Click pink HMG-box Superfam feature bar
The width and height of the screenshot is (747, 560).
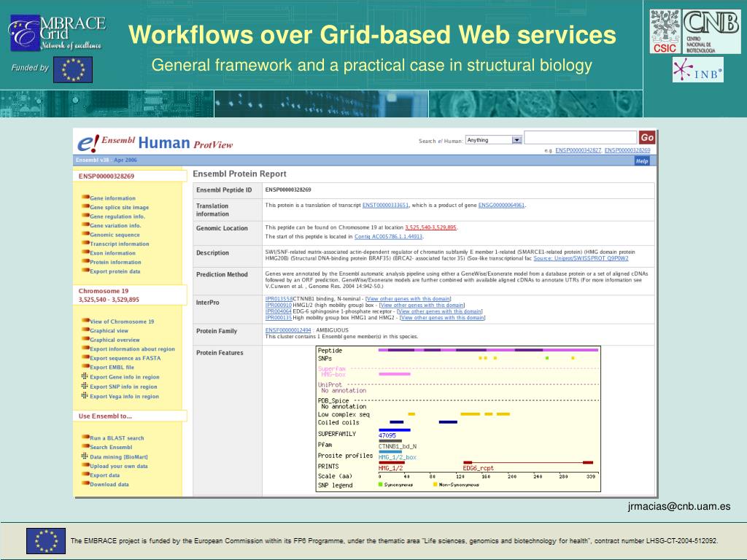coord(395,374)
